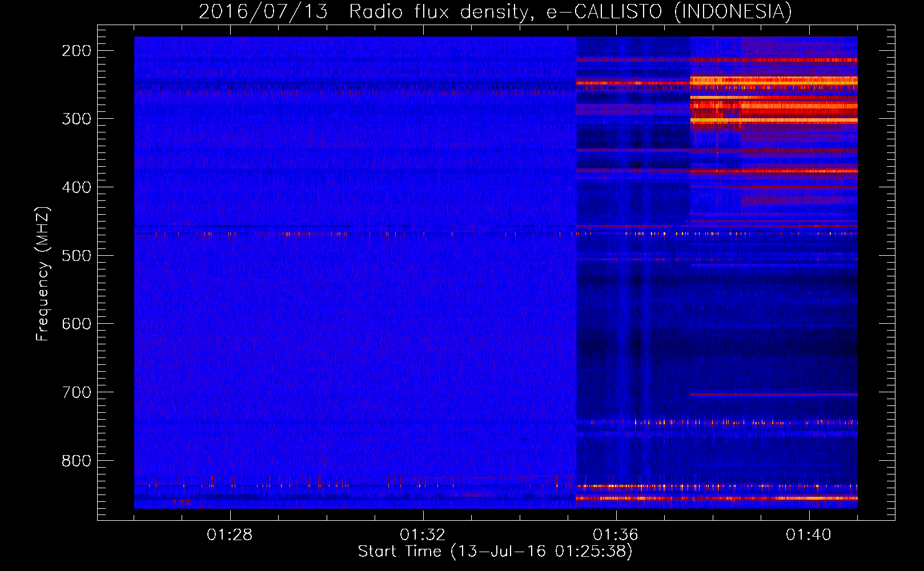Click the 200 frequency tick label
This screenshot has height=571, width=924.
coord(77,51)
